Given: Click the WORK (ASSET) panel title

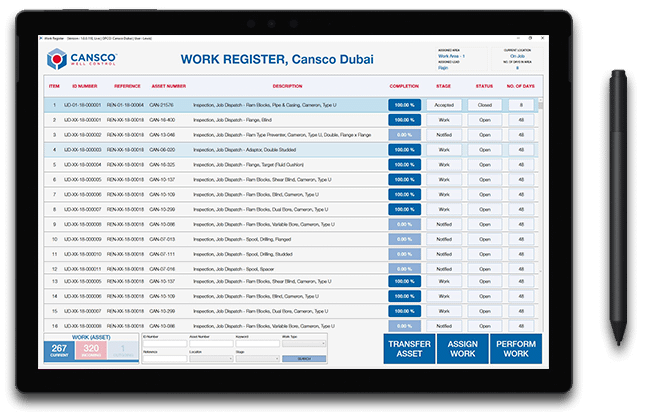Looking at the screenshot, I should point(91,337).
